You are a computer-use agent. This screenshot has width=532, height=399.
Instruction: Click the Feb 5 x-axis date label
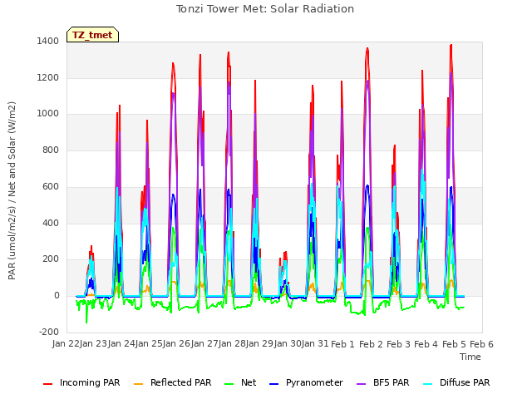[x=454, y=344]
